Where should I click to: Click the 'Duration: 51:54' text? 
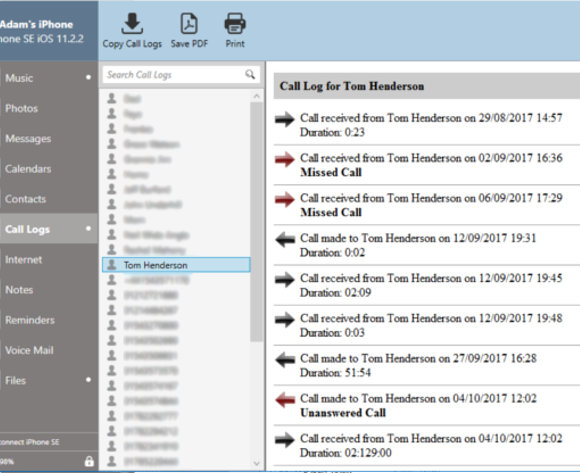click(335, 372)
